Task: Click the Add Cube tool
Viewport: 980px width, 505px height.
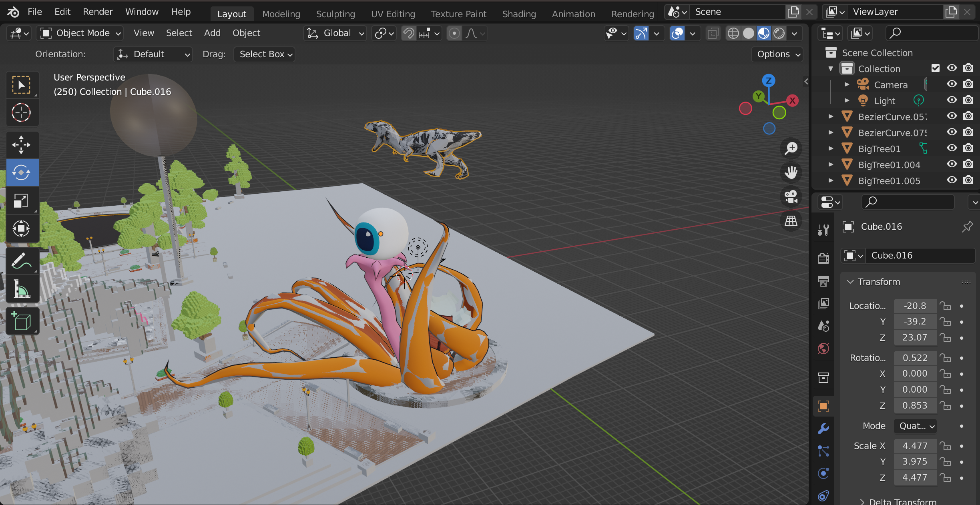Action: (21, 321)
